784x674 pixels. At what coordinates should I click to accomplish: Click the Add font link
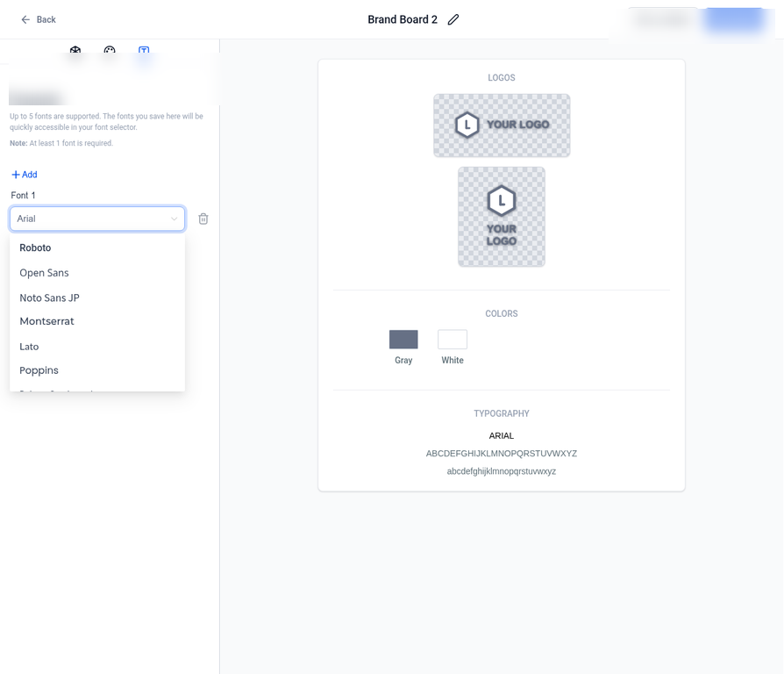point(25,175)
